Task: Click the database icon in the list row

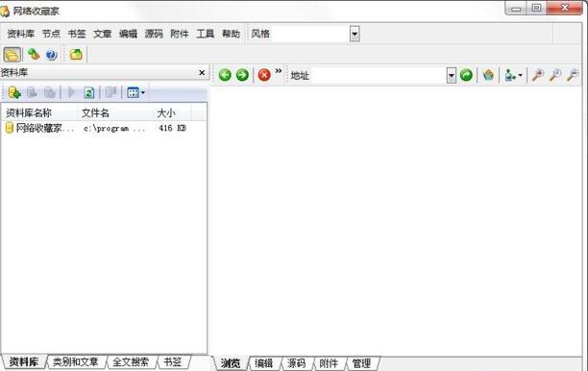Action: coord(10,128)
